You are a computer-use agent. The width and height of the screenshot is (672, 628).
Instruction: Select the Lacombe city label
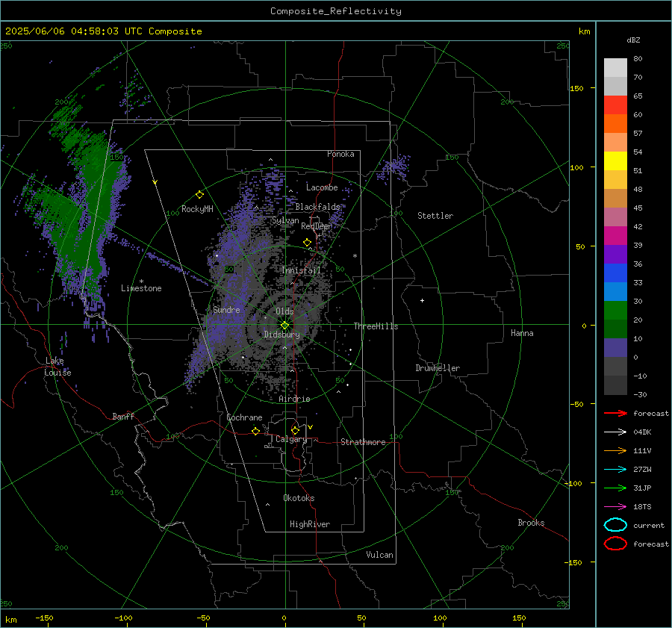pos(322,187)
